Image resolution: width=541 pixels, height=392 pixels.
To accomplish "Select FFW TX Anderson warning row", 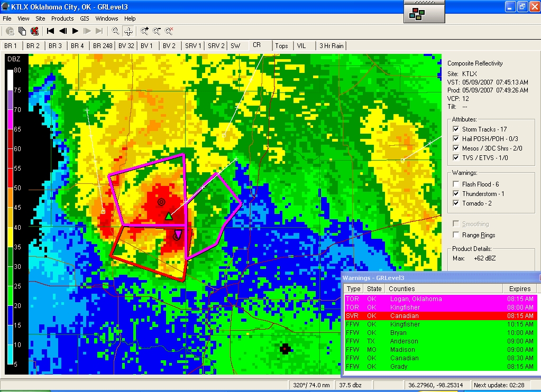I will pos(440,341).
